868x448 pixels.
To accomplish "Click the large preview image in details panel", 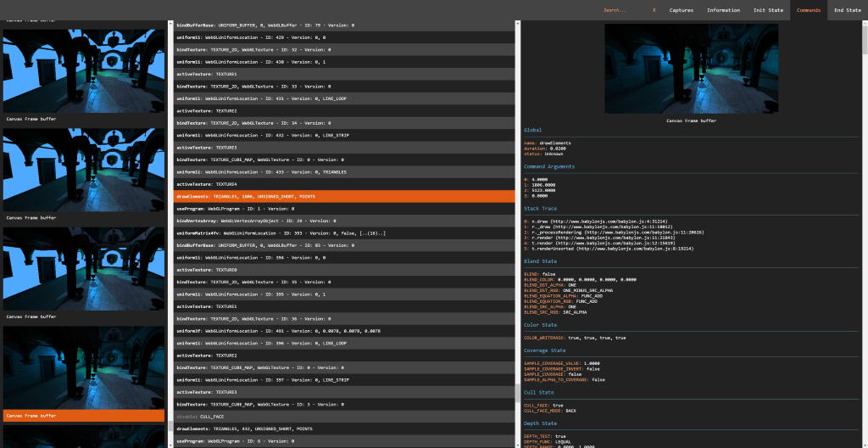I will coord(692,68).
